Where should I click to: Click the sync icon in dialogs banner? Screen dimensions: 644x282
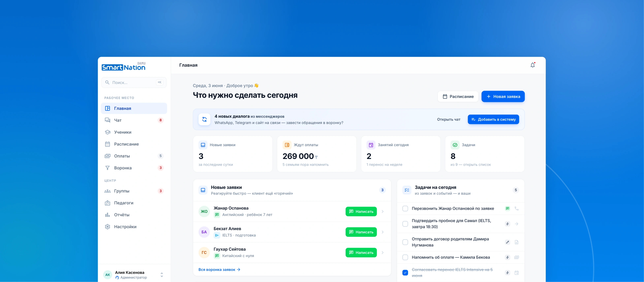pos(204,119)
